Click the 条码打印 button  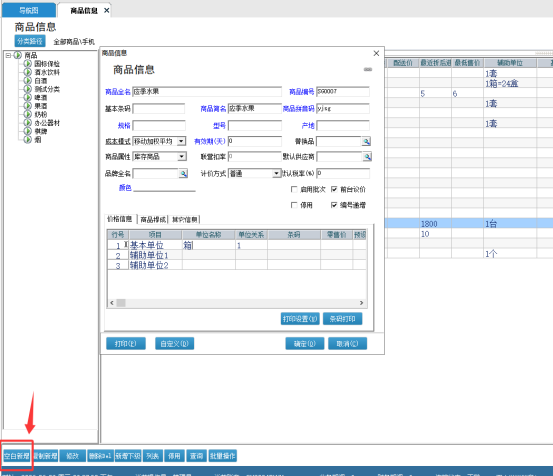342,319
